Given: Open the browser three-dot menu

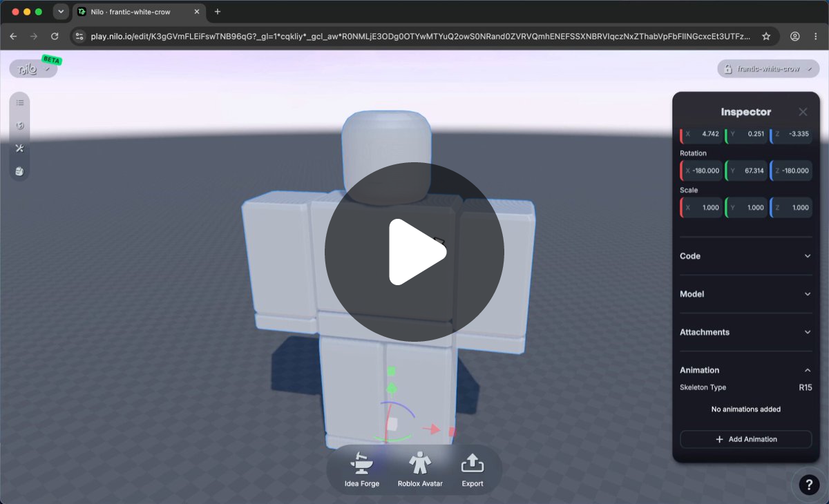Looking at the screenshot, I should (x=816, y=37).
